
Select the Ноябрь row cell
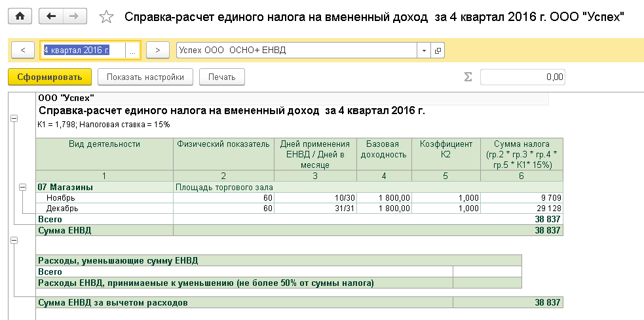coord(105,197)
